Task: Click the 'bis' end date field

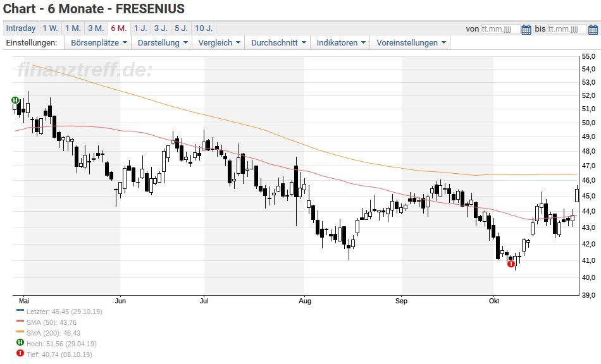Action: point(567,29)
